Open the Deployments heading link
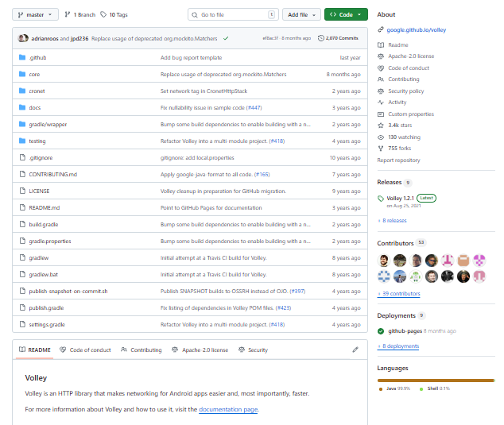The image size is (504, 425). click(397, 315)
